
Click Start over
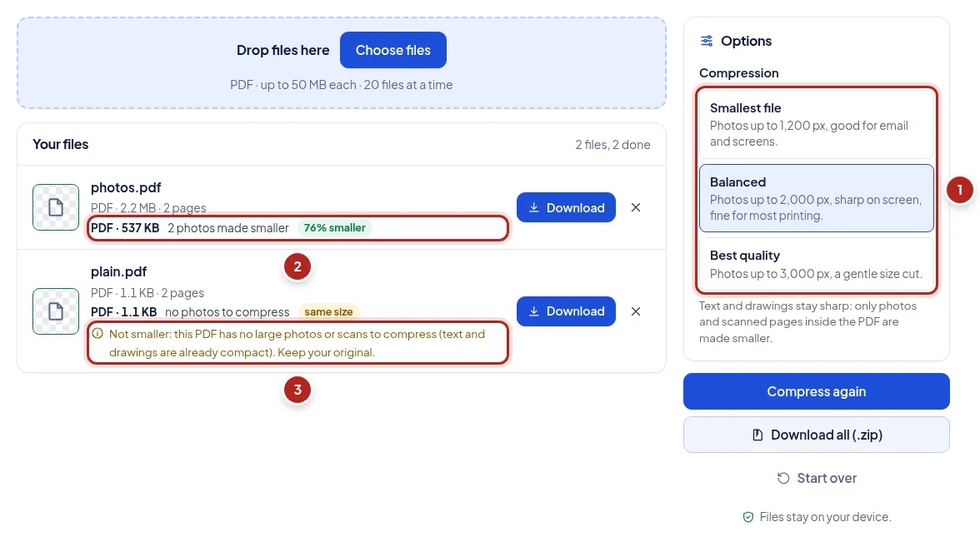coord(817,478)
